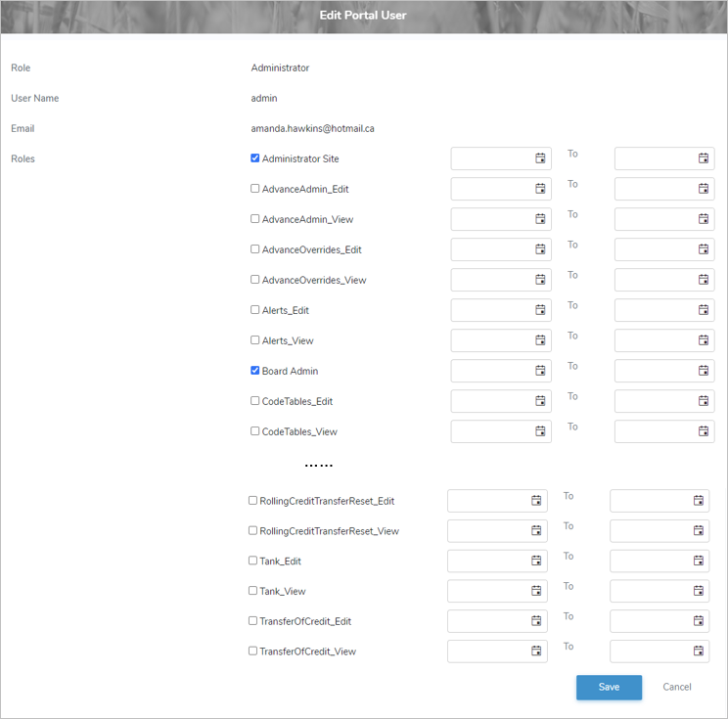Open start date calendar for Tank_Edit
The image size is (728, 719).
[x=536, y=561]
